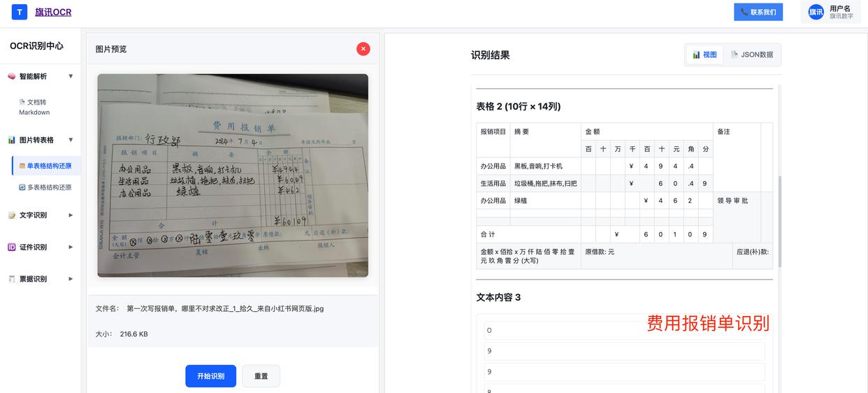The height and width of the screenshot is (393, 868).
Task: Click the pencil icon beside 文字识别
Action: coord(12,215)
